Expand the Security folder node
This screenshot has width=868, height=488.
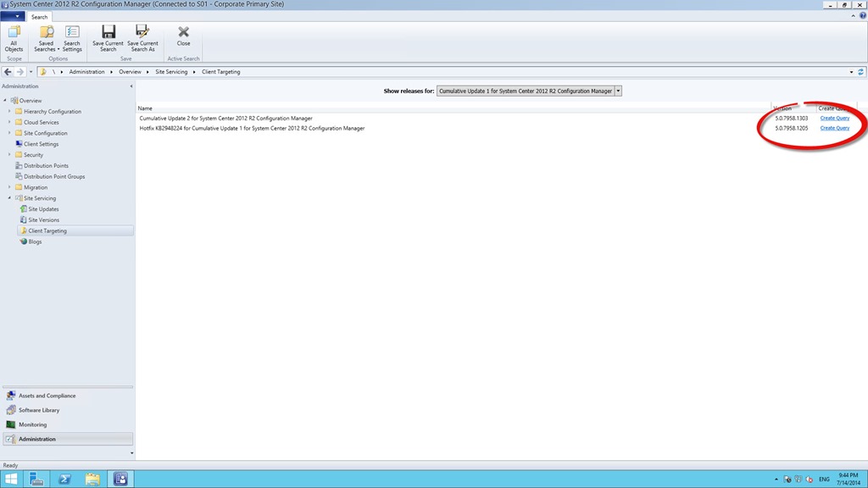tap(9, 155)
